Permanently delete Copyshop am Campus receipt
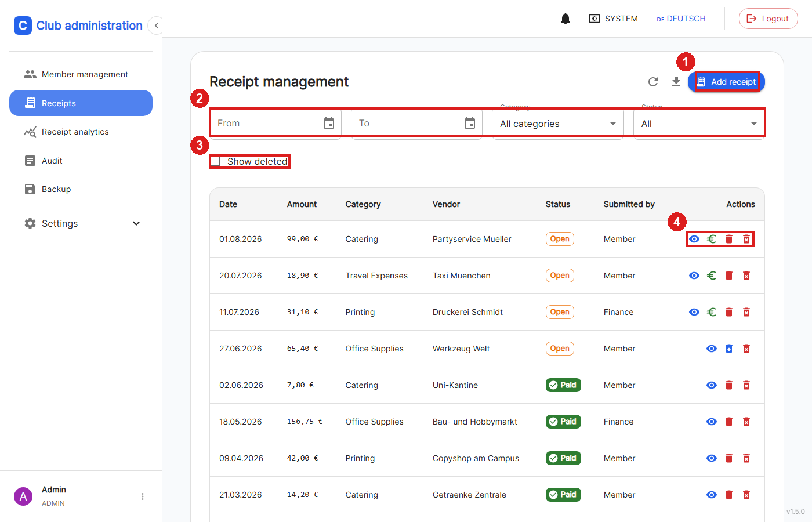 746,458
